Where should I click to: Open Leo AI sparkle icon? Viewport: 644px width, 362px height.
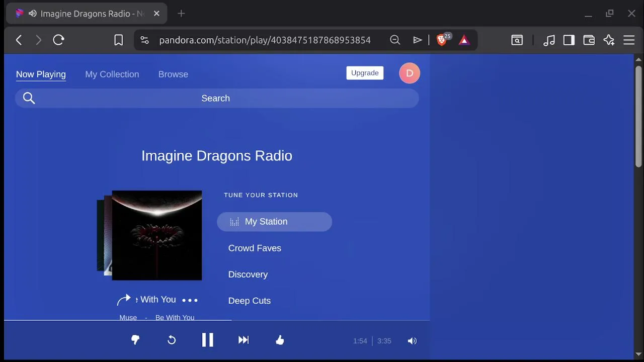pos(609,40)
